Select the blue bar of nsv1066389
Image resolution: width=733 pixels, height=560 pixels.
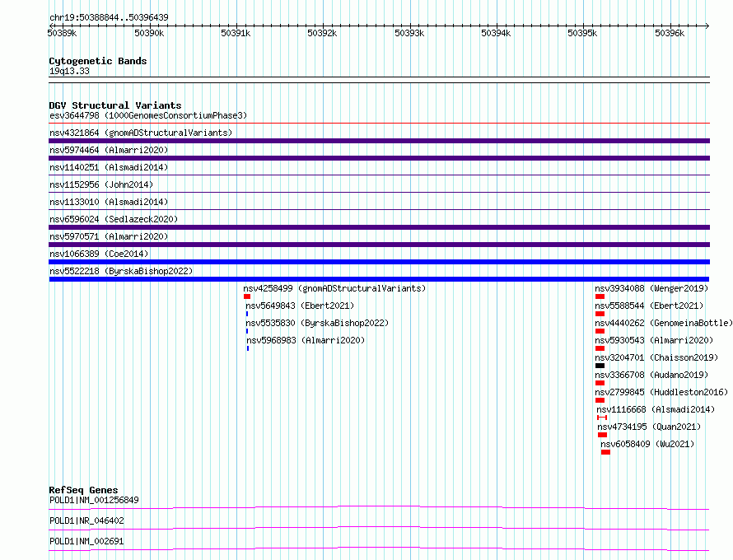[x=379, y=262]
